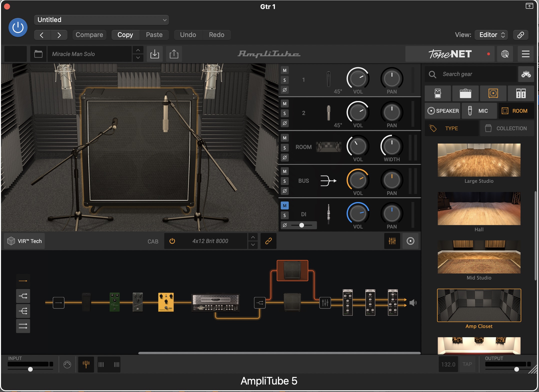Solo mic channel 1
The height and width of the screenshot is (392, 539).
284,80
